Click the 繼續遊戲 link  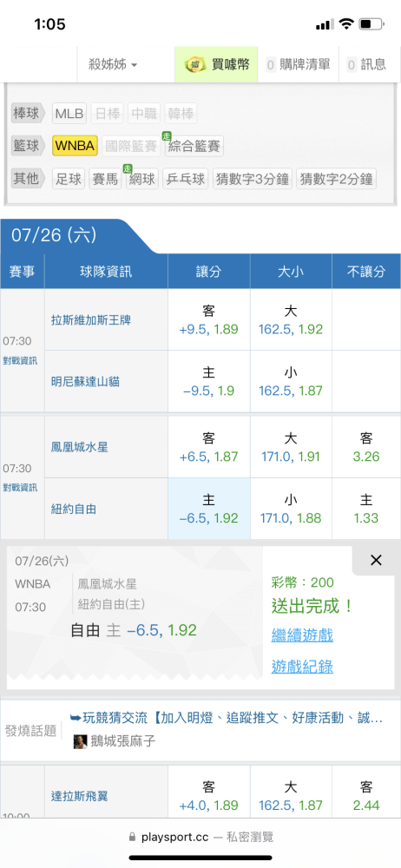pyautogui.click(x=302, y=635)
